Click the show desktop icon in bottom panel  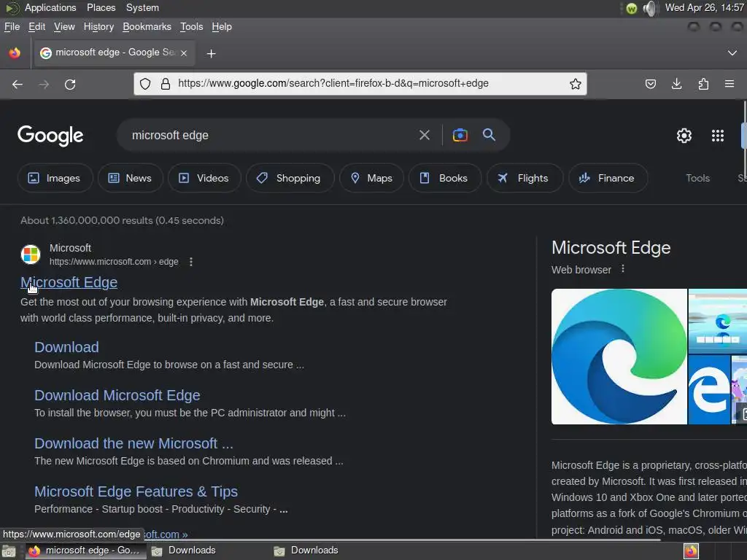coord(9,551)
